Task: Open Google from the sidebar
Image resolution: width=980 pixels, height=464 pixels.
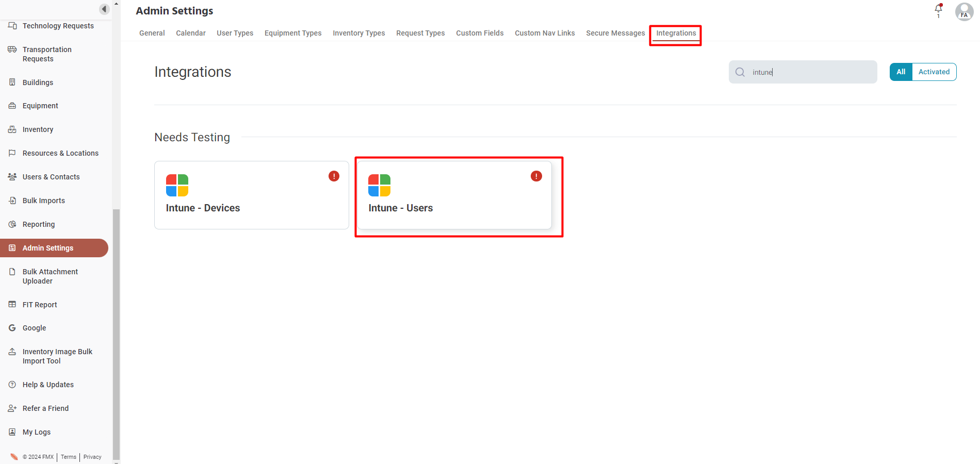Action: pyautogui.click(x=34, y=328)
